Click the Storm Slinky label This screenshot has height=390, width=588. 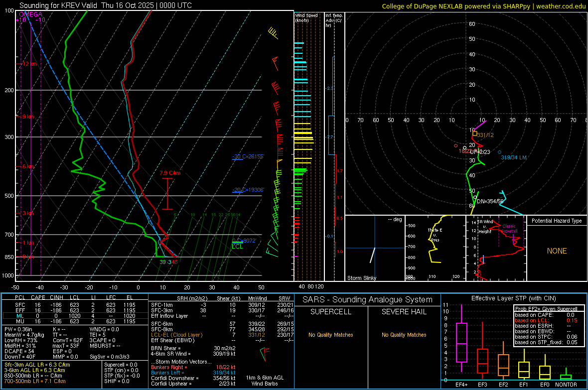(361, 278)
